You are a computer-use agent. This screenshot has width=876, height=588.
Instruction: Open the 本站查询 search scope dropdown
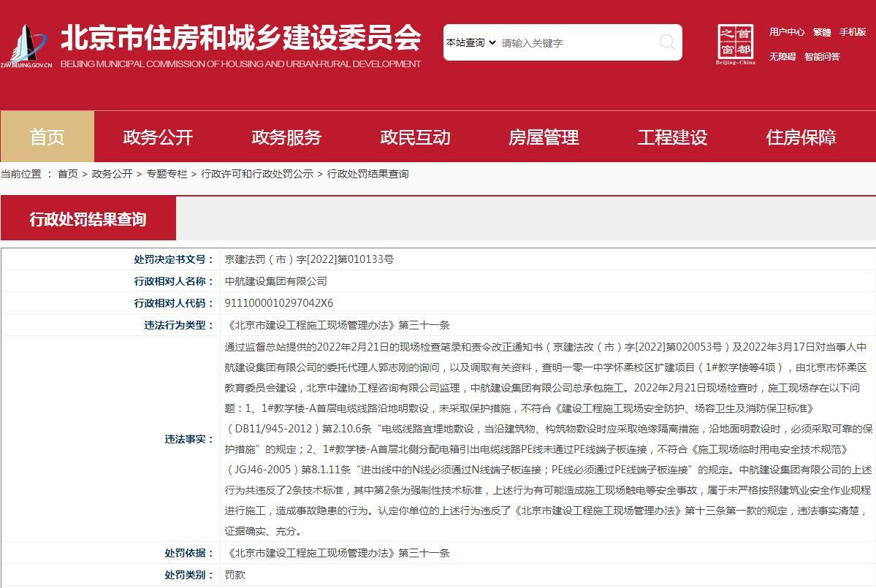[471, 42]
